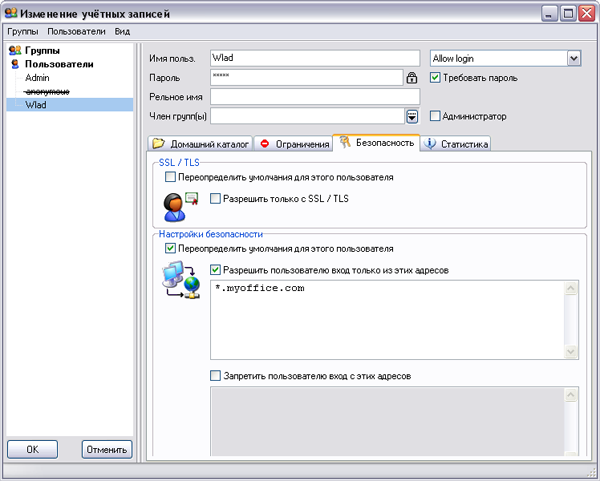Select the Безопасность tab

[x=376, y=142]
